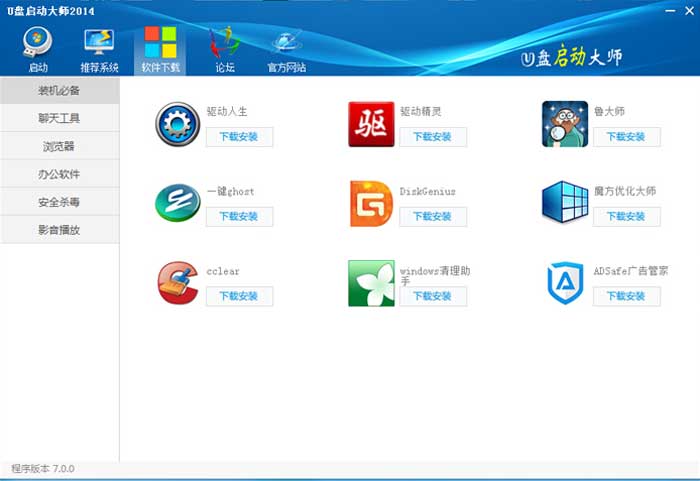Click the ADSafe广告管家 name label

tap(631, 271)
